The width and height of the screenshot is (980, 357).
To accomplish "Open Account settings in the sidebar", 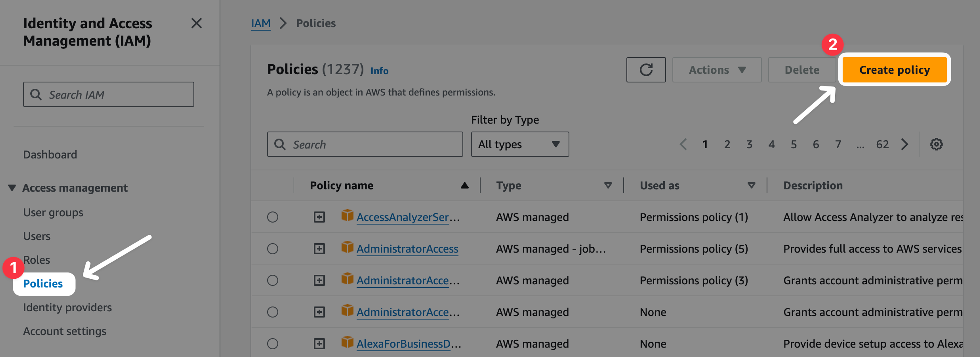I will point(64,331).
